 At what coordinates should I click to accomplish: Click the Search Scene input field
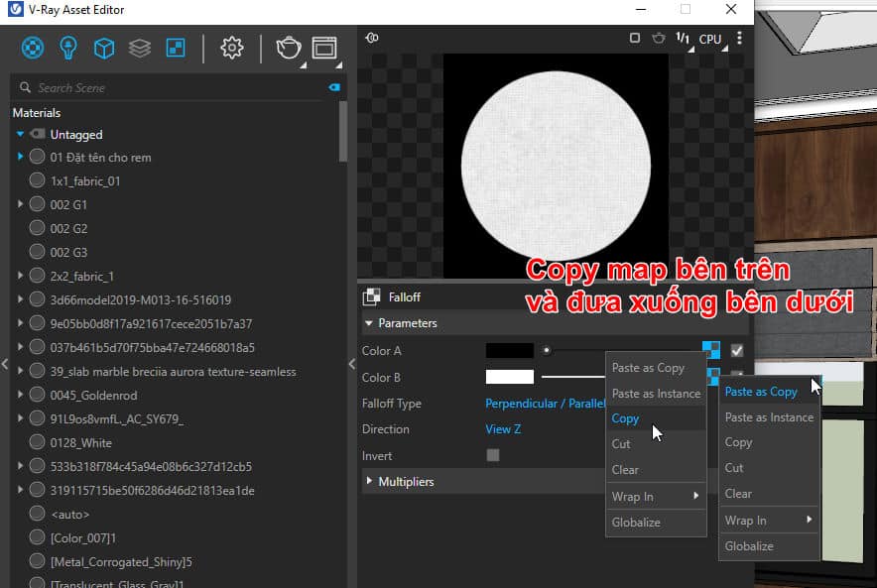[x=99, y=87]
